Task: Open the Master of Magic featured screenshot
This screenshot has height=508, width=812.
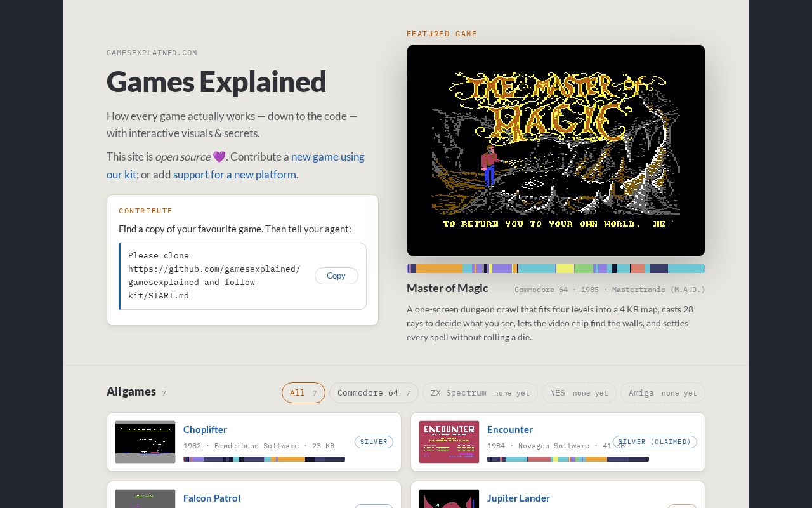Action: pos(556,150)
